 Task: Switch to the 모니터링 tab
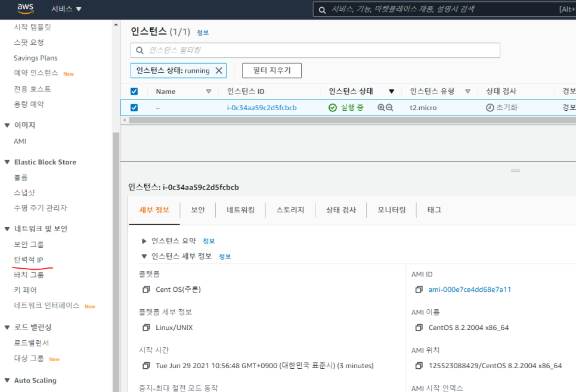[392, 210]
